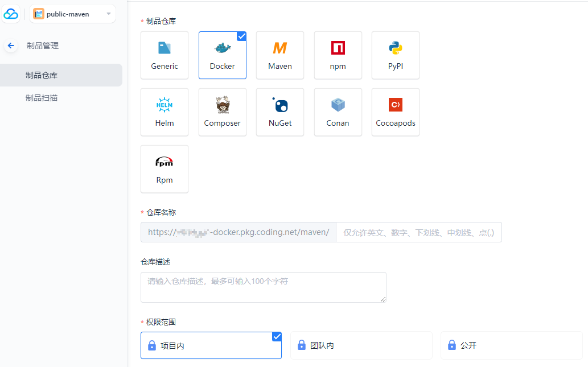The height and width of the screenshot is (367, 588).
Task: Choose the Generic repository type
Action: [165, 56]
